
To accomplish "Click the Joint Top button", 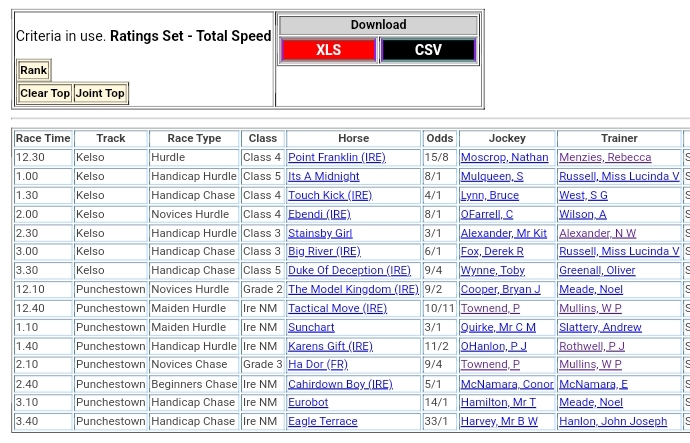I will tap(100, 93).
